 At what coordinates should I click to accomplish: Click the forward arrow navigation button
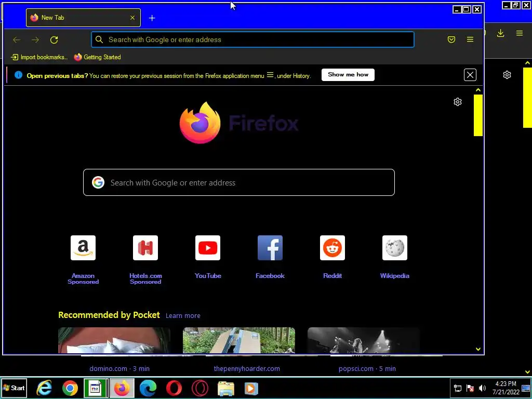pyautogui.click(x=35, y=39)
